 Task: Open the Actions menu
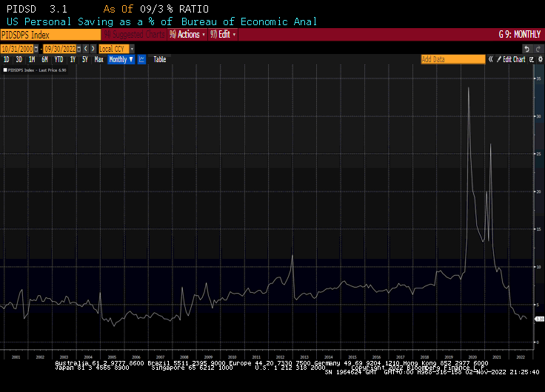pyautogui.click(x=188, y=35)
